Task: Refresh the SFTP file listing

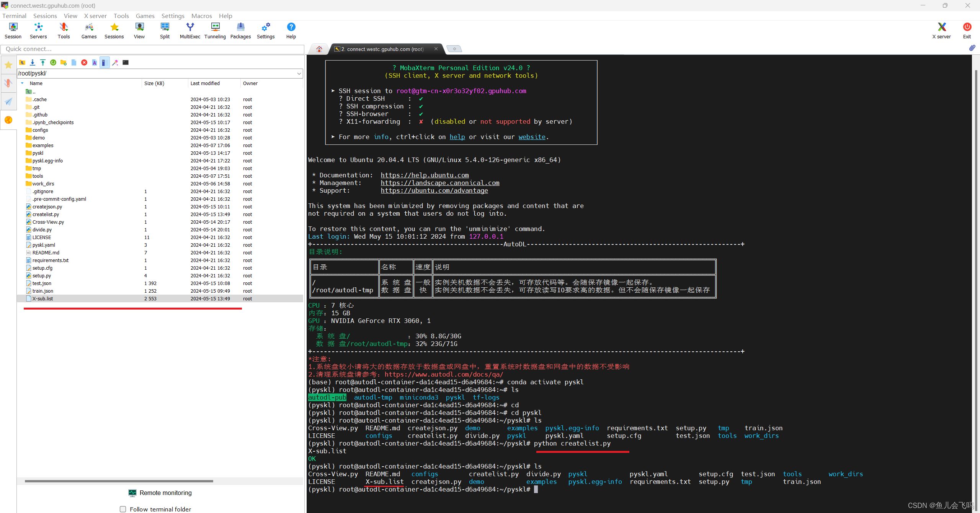Action: click(x=53, y=62)
